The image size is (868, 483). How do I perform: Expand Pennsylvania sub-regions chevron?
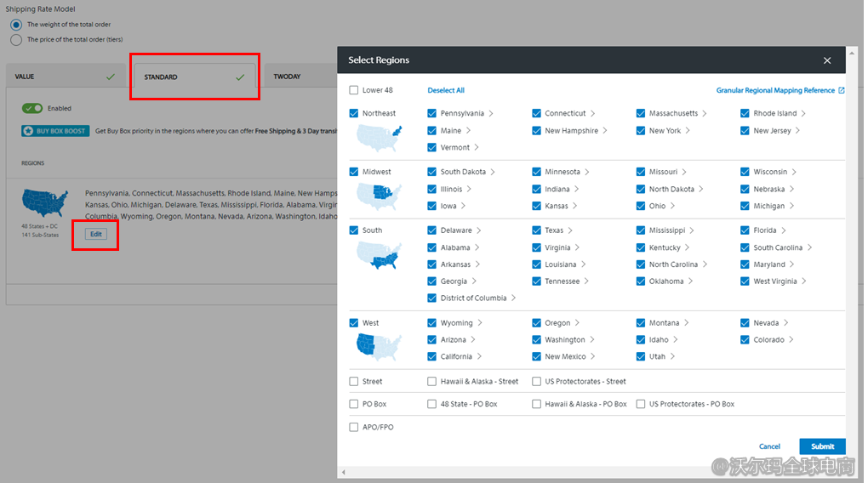coord(491,113)
